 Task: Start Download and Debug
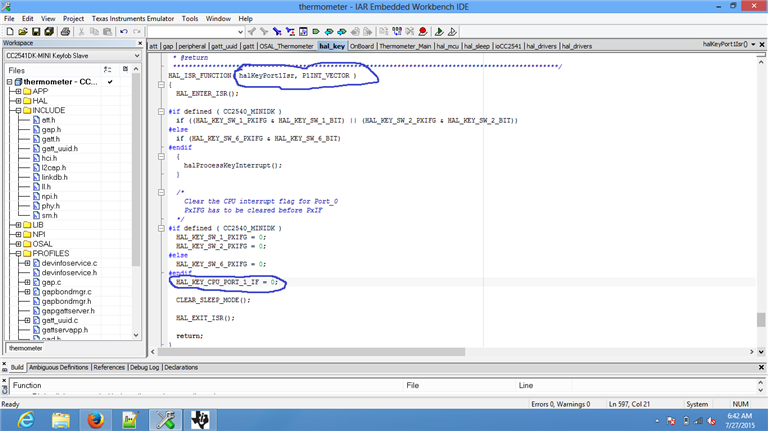coord(439,32)
